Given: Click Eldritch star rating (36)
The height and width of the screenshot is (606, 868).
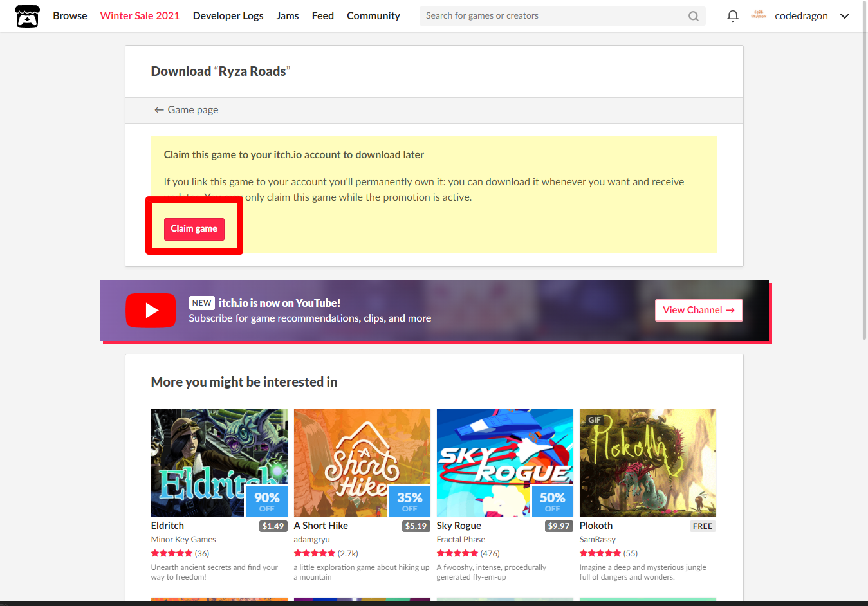Looking at the screenshot, I should [180, 553].
